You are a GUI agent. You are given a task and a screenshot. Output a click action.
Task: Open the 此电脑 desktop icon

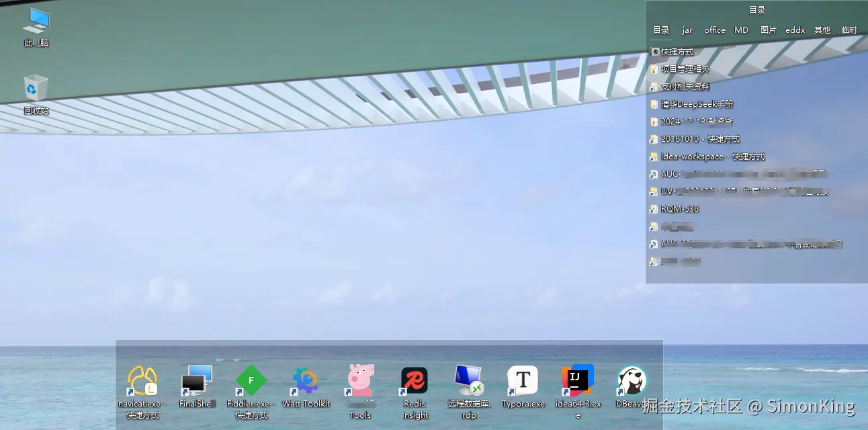pos(36,27)
